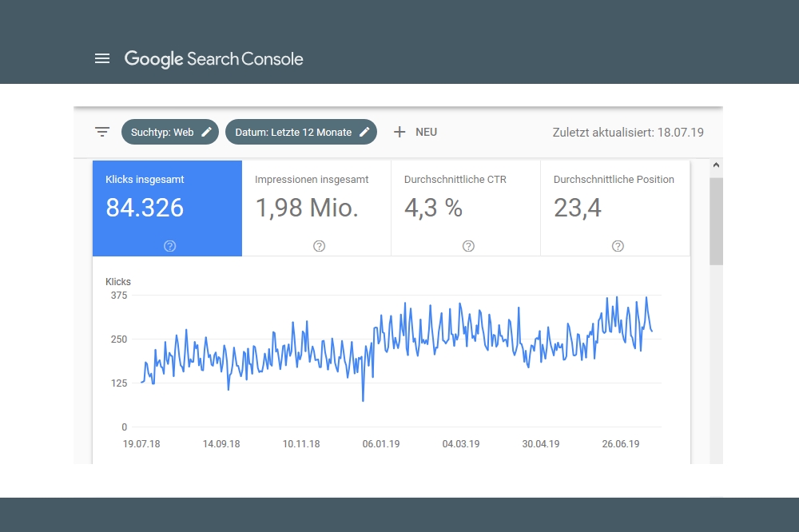
Task: Open the hamburger navigation menu
Action: [x=101, y=58]
